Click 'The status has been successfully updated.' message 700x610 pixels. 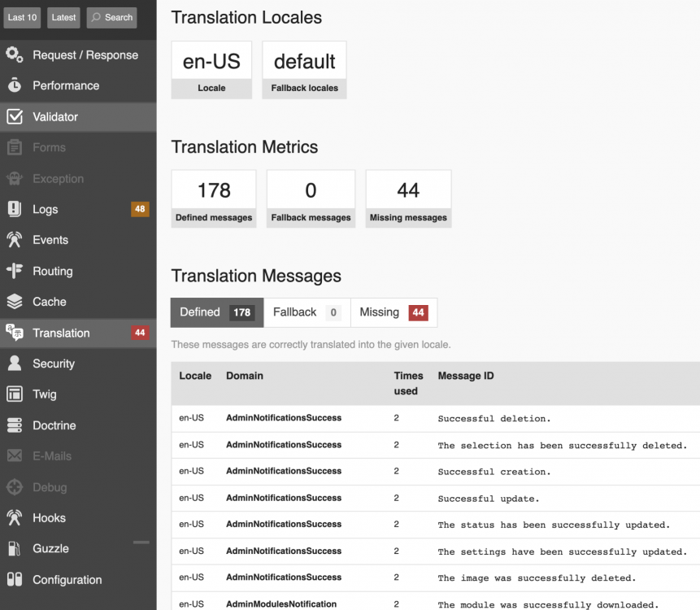pyautogui.click(x=554, y=525)
